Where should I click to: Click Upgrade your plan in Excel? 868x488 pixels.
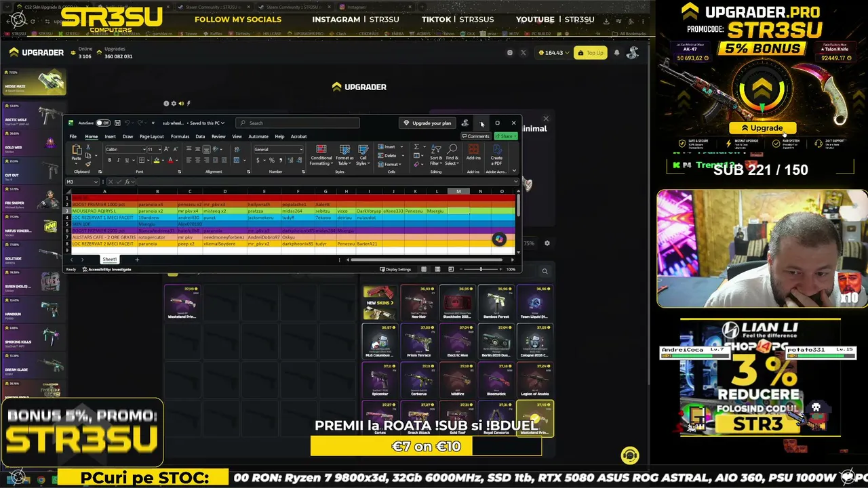[x=427, y=123]
